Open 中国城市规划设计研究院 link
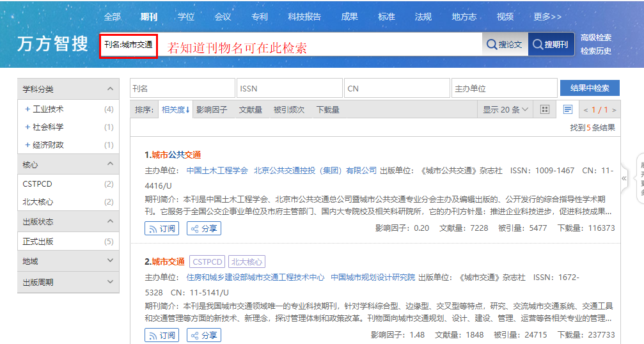 373,277
